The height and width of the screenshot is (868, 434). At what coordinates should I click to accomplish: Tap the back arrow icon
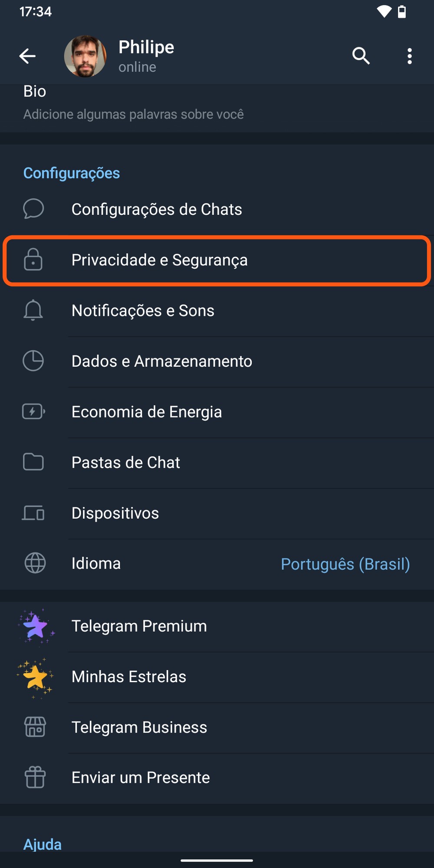[x=27, y=56]
